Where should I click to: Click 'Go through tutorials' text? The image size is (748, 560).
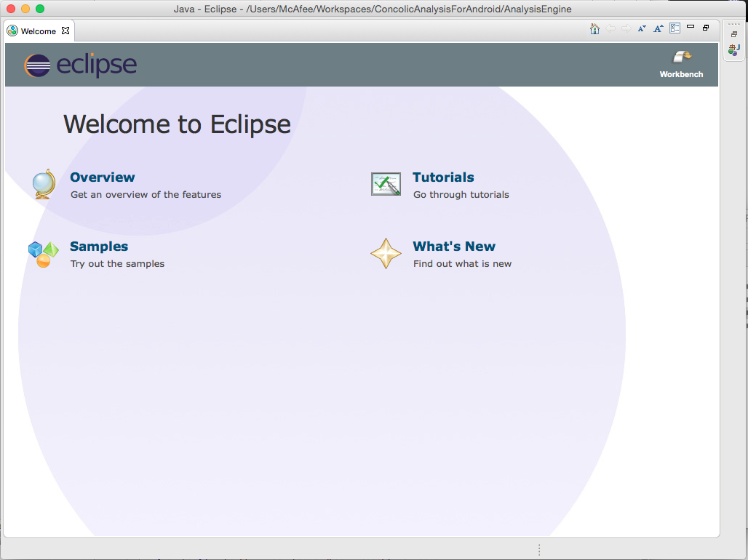[x=461, y=195]
